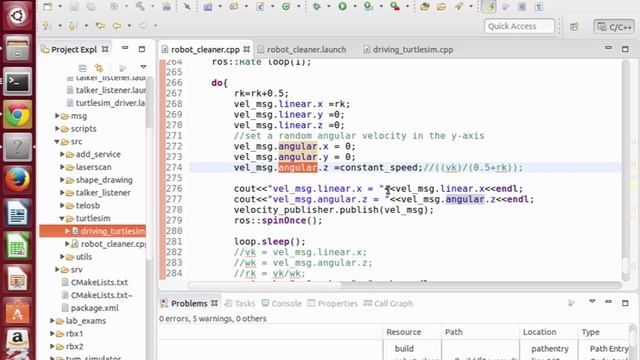Click the Debug bug icon in toolbar
The image size is (640, 360).
click(x=316, y=6)
